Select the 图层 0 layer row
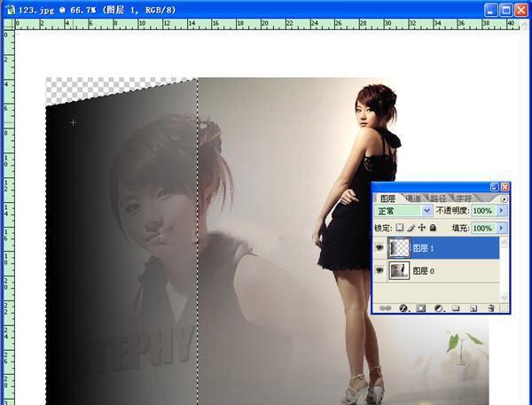 point(436,270)
